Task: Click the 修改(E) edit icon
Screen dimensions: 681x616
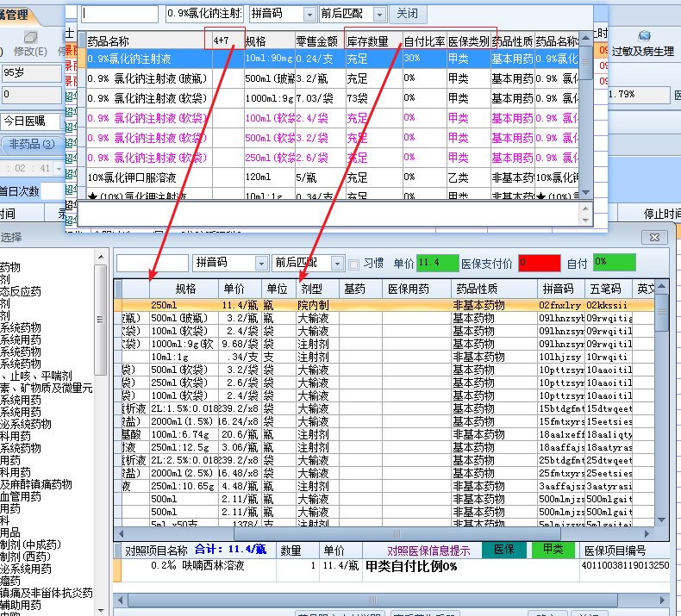Action: (x=30, y=37)
